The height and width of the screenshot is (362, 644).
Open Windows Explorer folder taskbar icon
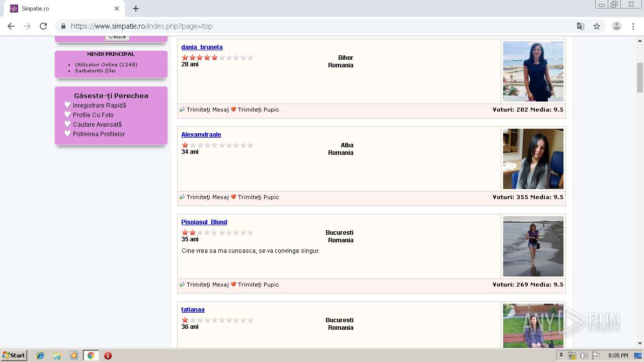[x=57, y=355]
